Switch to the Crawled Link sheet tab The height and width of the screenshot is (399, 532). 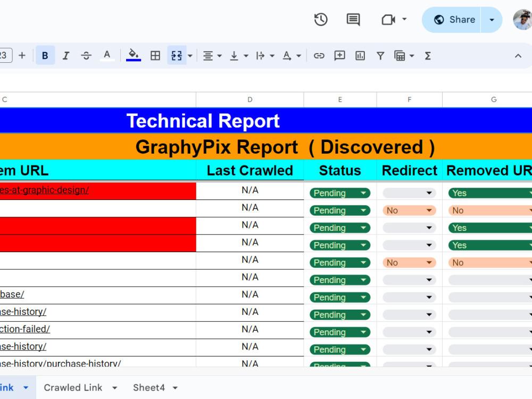[73, 387]
